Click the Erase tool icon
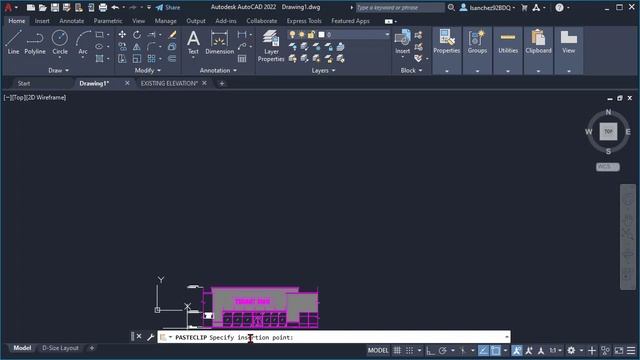Viewport: 640px width, 360px height. click(172, 35)
